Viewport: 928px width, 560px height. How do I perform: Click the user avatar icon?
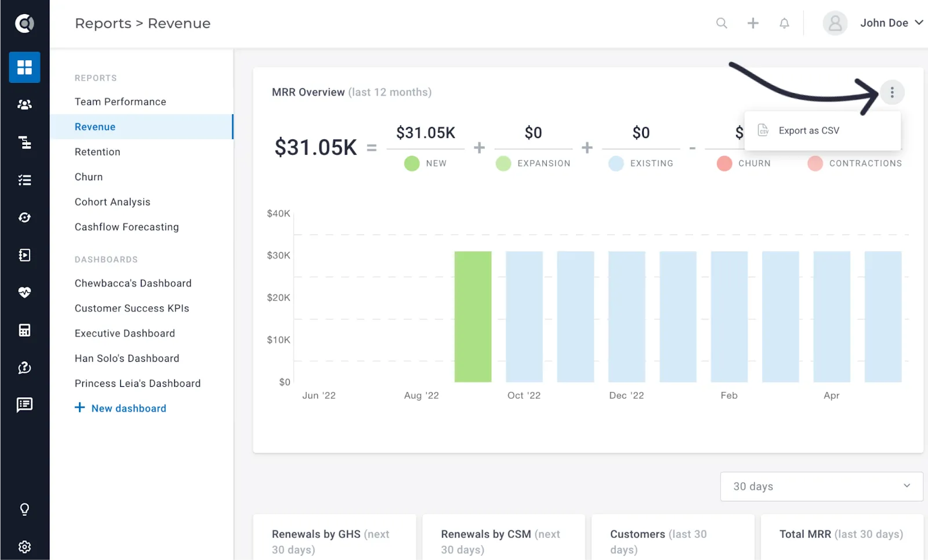click(x=835, y=23)
